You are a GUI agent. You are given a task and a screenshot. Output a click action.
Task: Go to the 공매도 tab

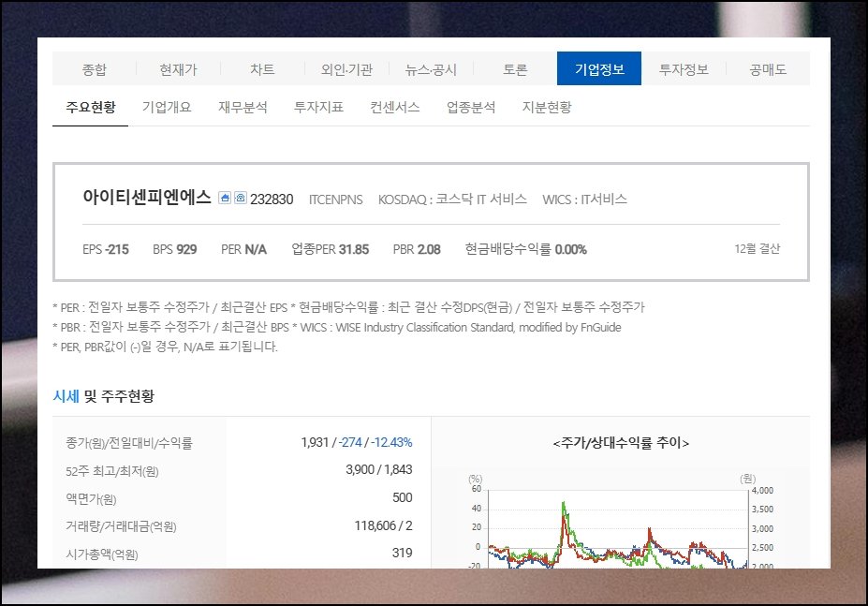pyautogui.click(x=768, y=68)
